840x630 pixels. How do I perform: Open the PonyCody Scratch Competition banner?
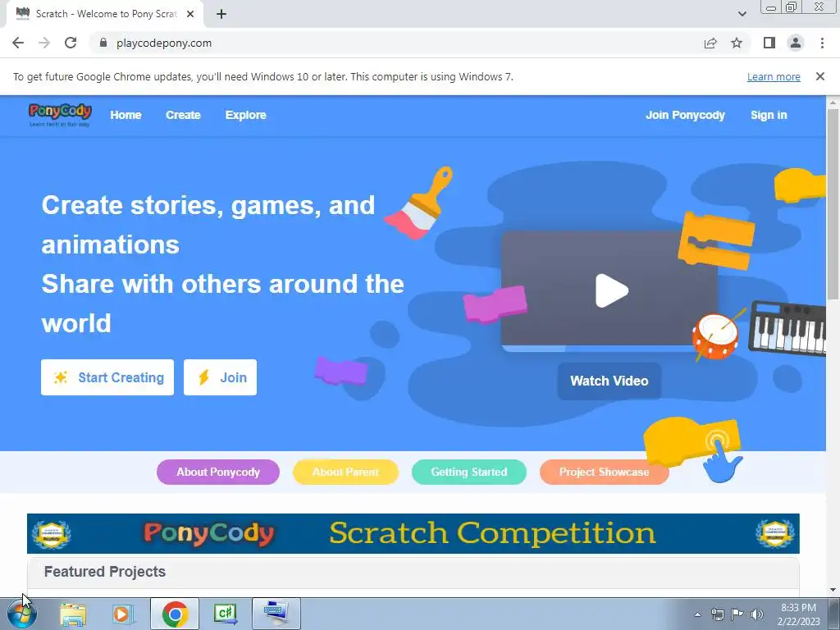[x=413, y=533]
